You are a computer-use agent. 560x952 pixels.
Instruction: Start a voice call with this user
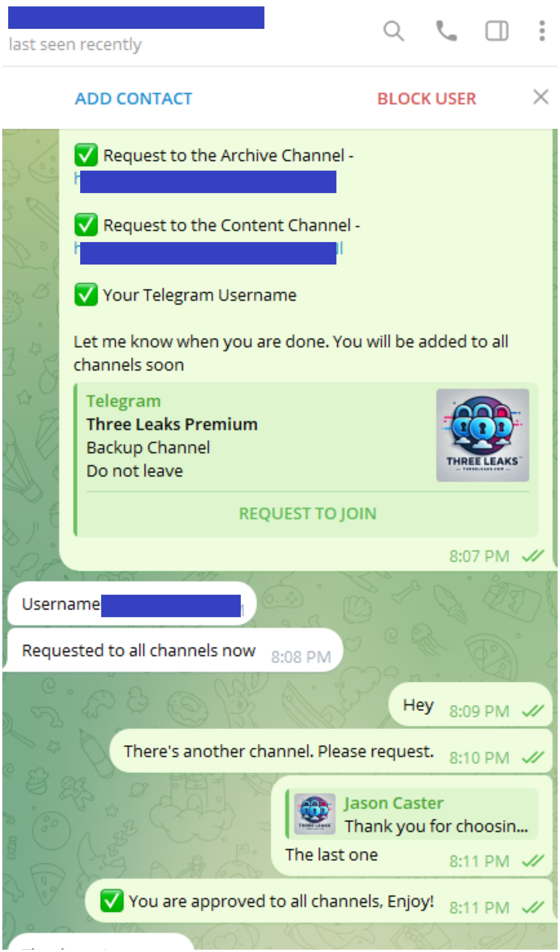(x=446, y=31)
